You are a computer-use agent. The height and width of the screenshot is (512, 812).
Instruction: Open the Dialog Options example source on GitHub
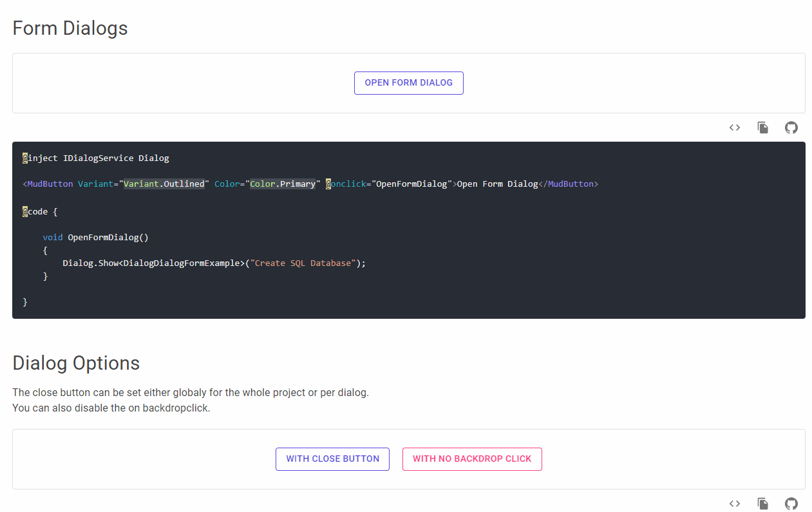tap(791, 503)
